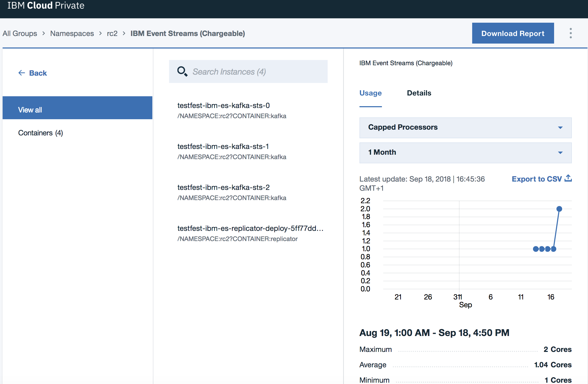Click the breadcrumb chevron after All Groups
The height and width of the screenshot is (384, 588).
coord(44,33)
